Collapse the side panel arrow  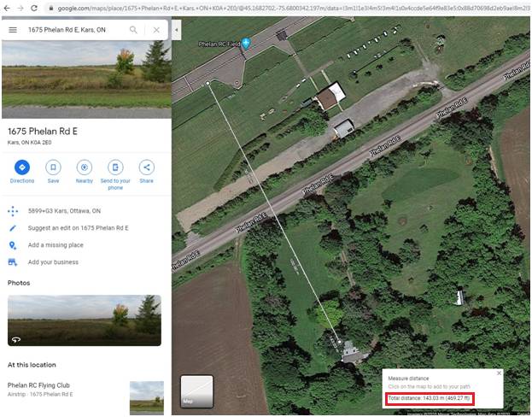tap(176, 29)
